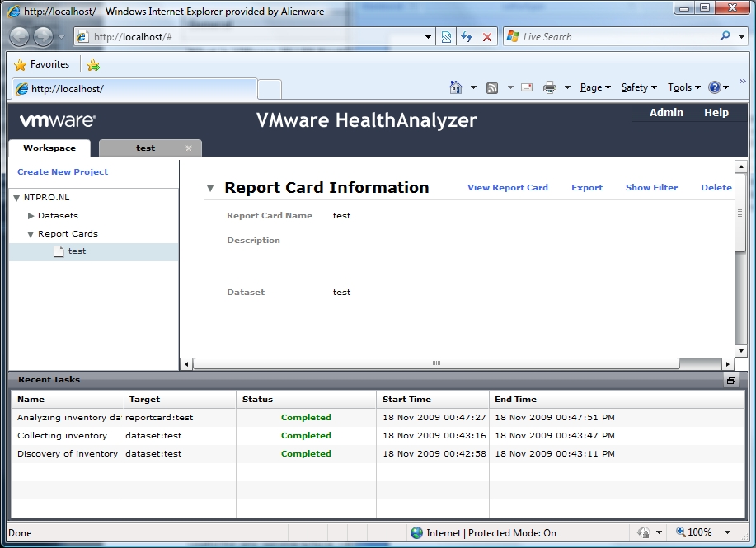
Task: Restore the Recent Tasks panel icon
Action: (731, 380)
